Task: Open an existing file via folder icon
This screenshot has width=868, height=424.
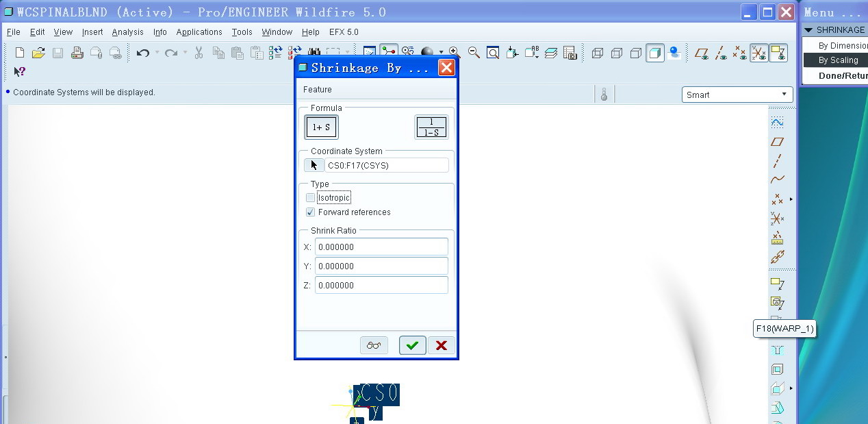Action: 38,53
